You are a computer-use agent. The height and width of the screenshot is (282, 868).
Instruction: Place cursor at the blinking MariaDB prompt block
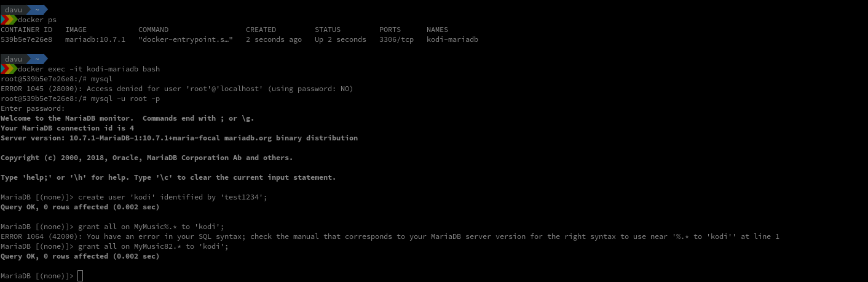click(x=80, y=276)
